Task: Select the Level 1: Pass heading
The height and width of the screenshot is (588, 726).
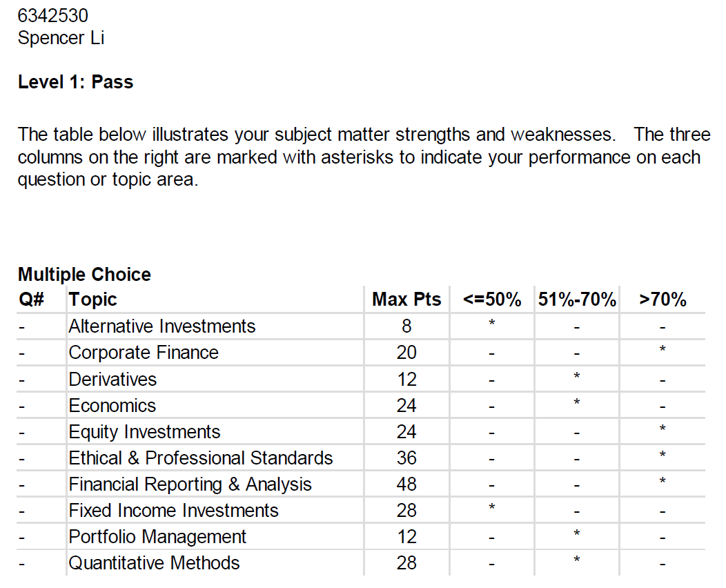Action: tap(75, 82)
